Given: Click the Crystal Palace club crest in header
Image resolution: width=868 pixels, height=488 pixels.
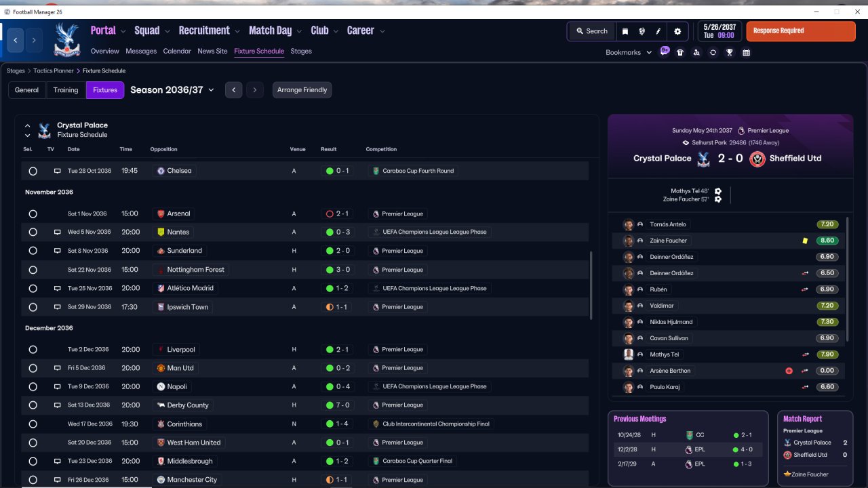Looking at the screenshot, I should coord(66,39).
